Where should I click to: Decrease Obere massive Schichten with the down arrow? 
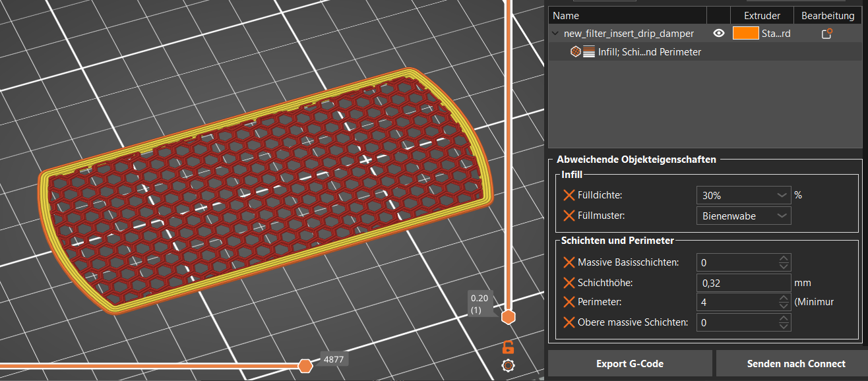tap(784, 326)
